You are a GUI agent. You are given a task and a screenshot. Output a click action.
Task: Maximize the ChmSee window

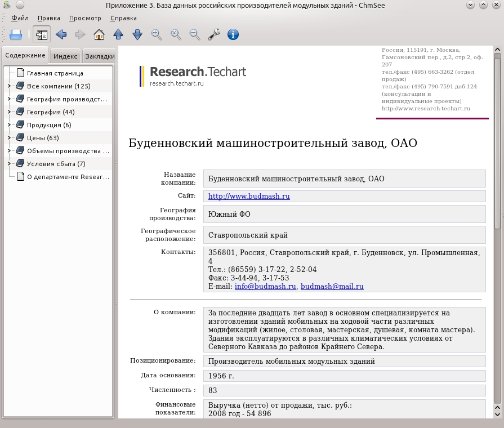483,5
